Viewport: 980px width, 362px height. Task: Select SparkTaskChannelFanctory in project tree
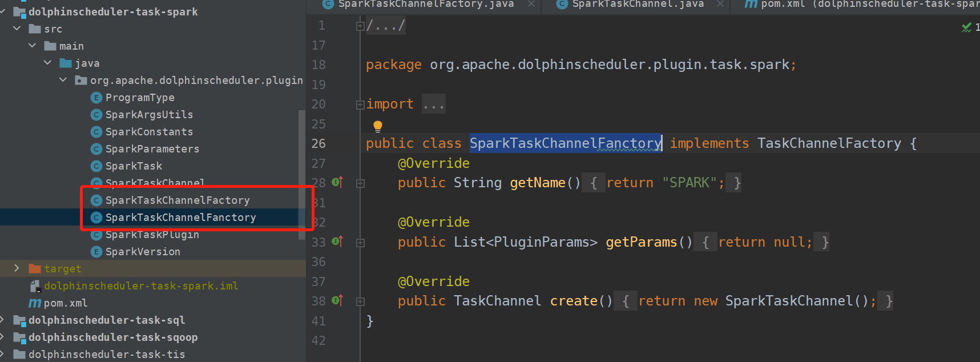[x=180, y=218]
